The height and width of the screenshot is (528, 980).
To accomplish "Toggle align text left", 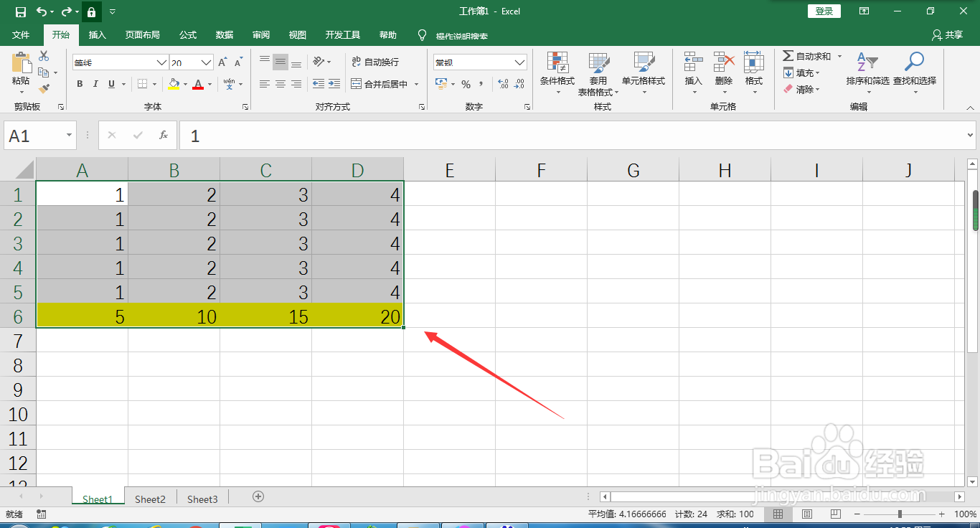I will tap(265, 84).
